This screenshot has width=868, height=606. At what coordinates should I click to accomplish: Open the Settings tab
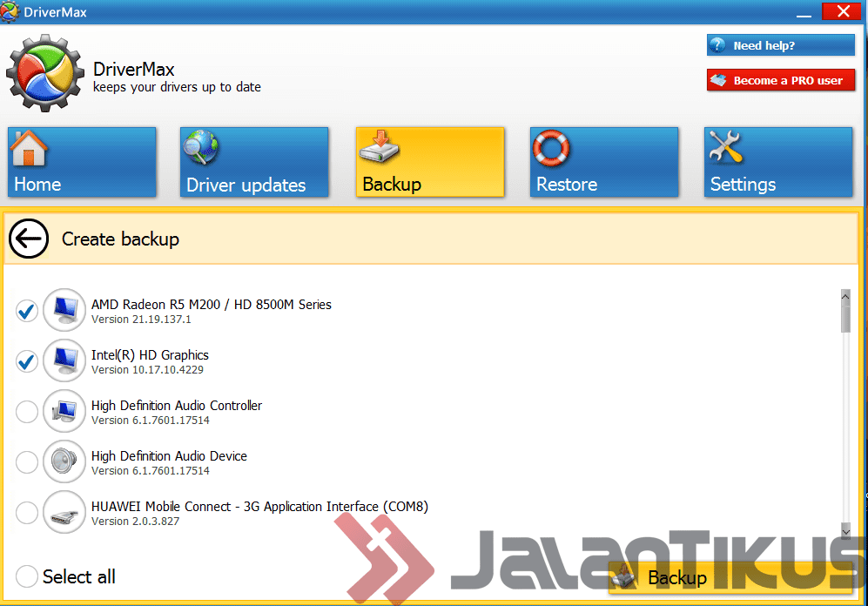[778, 162]
